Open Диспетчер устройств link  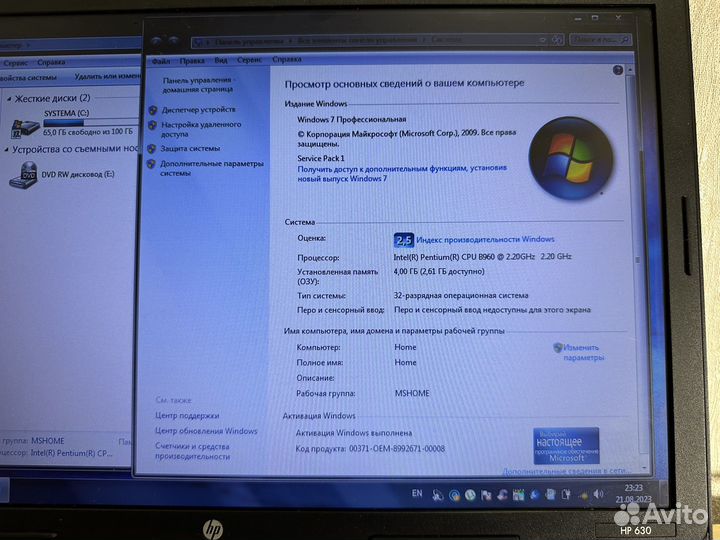tap(198, 109)
